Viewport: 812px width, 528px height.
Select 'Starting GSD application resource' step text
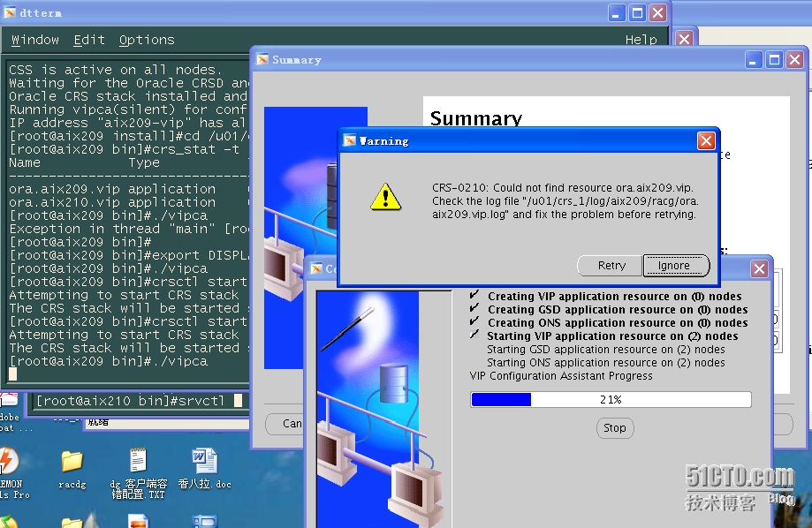pos(606,350)
